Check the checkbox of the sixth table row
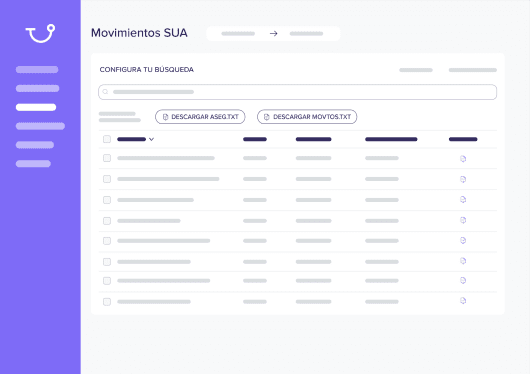Image resolution: width=530 pixels, height=374 pixels. pos(107,262)
